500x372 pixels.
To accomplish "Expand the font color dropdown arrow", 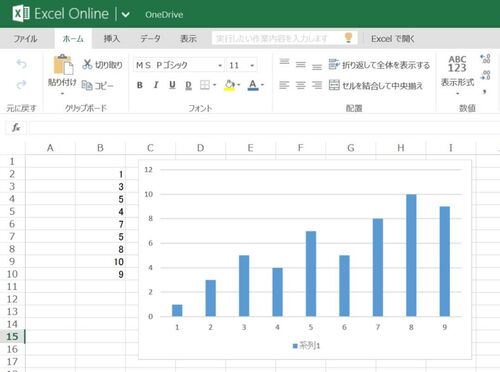I will [263, 85].
